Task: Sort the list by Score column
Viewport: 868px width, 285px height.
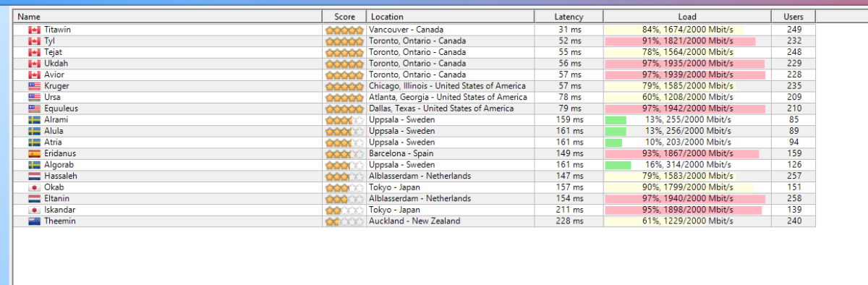Action: (x=344, y=17)
